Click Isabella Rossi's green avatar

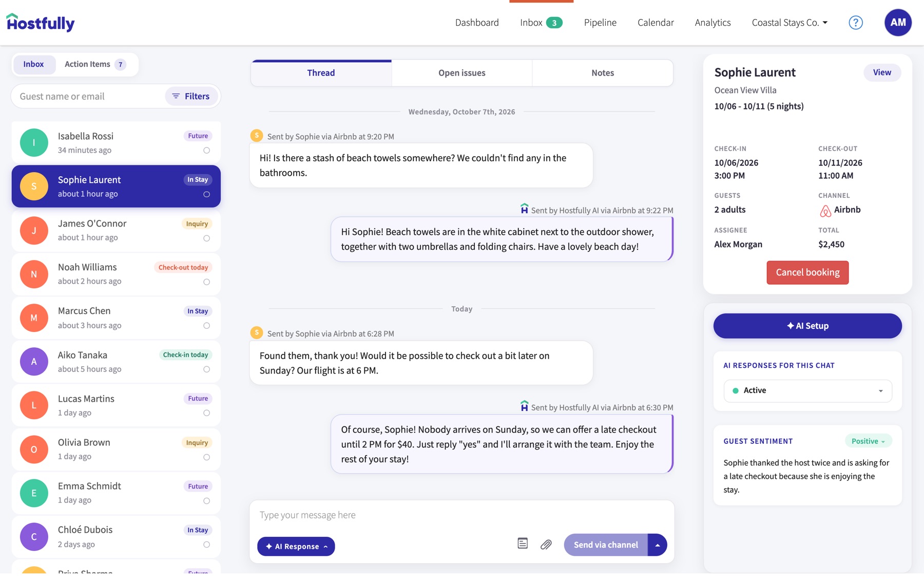(34, 143)
